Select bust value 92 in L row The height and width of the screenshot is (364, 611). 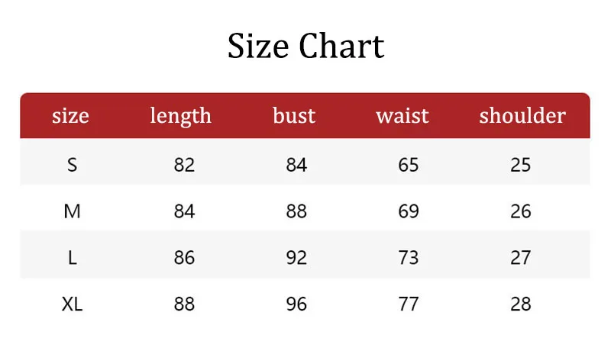pyautogui.click(x=296, y=258)
